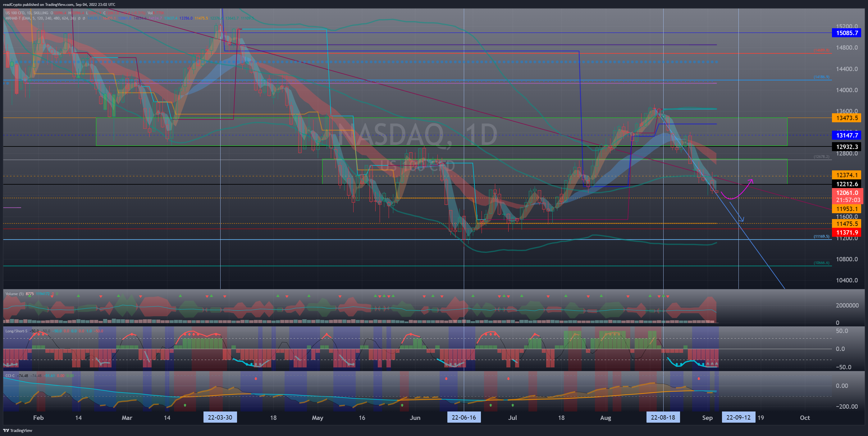Viewport: 868px width, 436px height.
Task: Click the Aug label on time axis
Action: (x=605, y=417)
